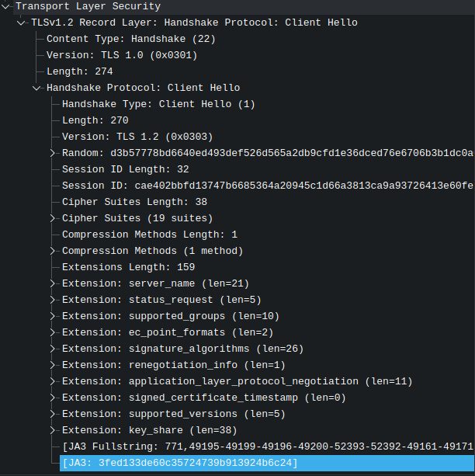Expand the signature_algorithms extension

pos(52,349)
